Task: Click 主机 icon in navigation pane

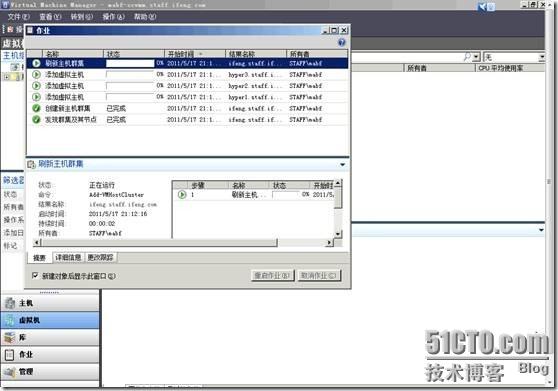Action: pyautogui.click(x=10, y=303)
